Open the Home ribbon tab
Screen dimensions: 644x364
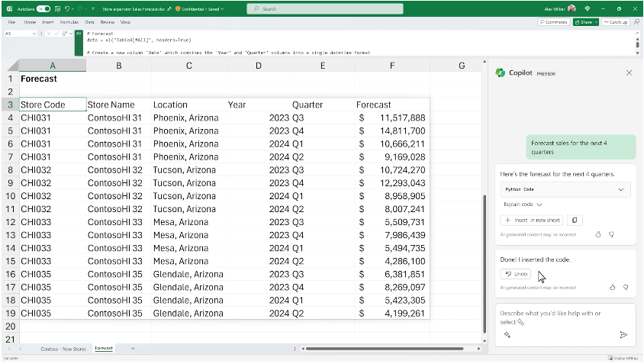click(30, 22)
